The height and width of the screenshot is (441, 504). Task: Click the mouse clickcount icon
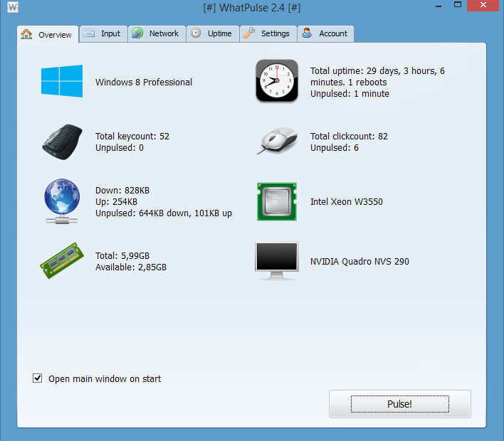click(x=277, y=141)
